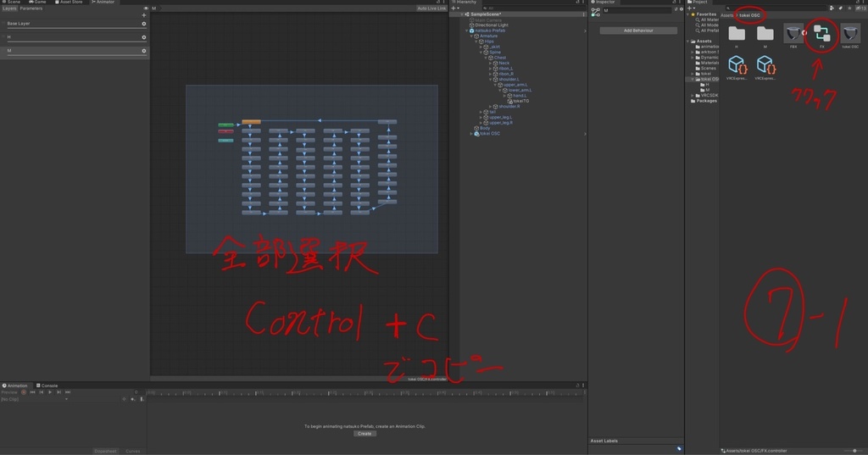Collapse the Armature node
The height and width of the screenshot is (455, 868).
point(471,36)
